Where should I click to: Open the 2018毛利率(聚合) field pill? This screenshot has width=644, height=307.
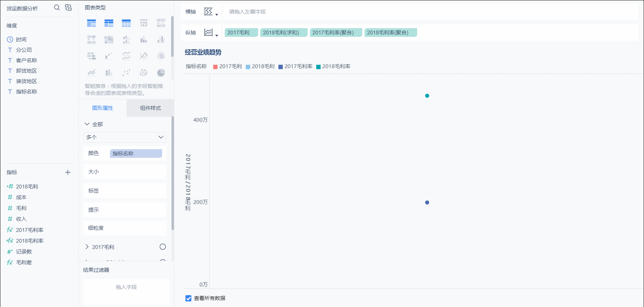coord(391,33)
